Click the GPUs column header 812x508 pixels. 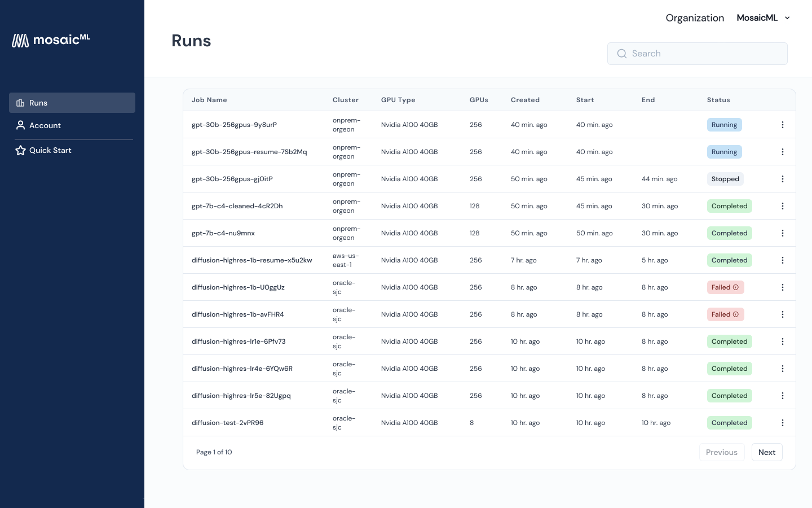(x=479, y=100)
